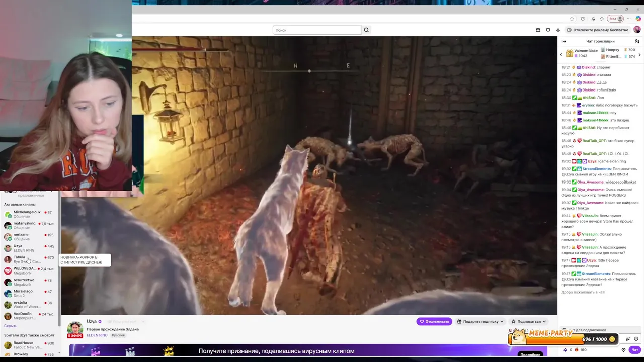Open the Mursielago Dota 2 channel

pyautogui.click(x=29, y=293)
